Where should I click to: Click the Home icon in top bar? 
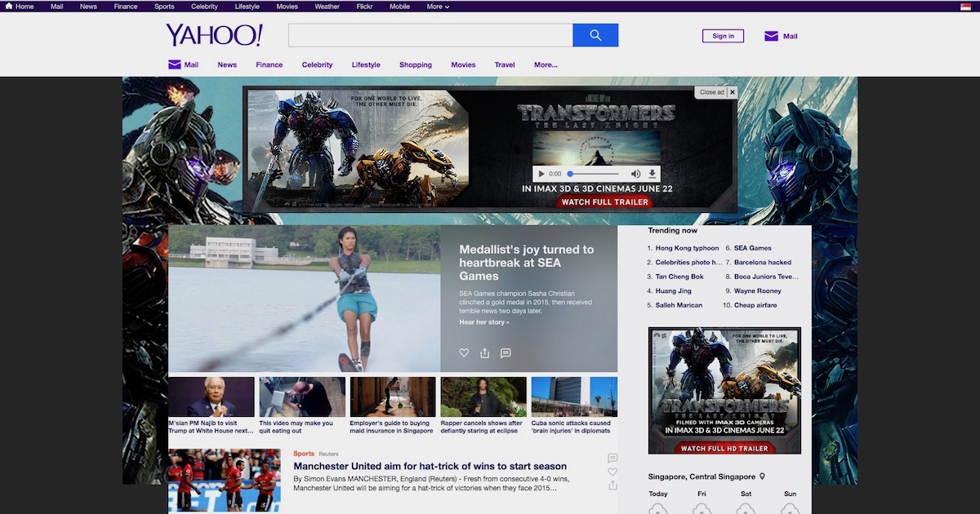(x=9, y=7)
